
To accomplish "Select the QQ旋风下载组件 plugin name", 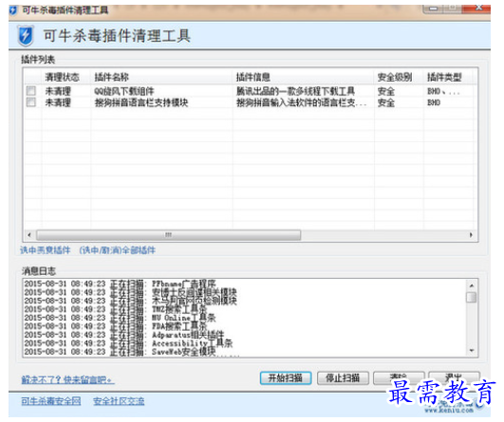I will point(124,91).
